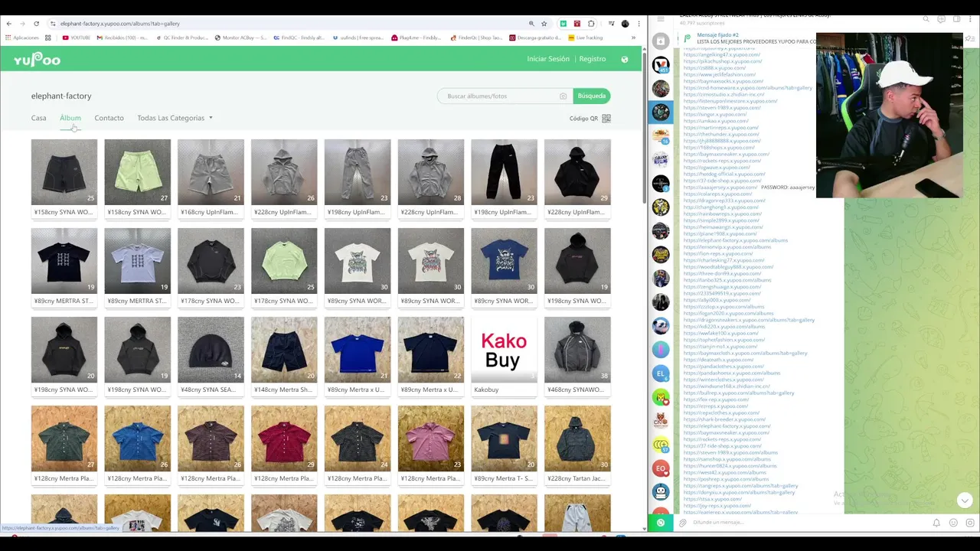Show the Código QR icon
980x551 pixels.
(x=606, y=119)
